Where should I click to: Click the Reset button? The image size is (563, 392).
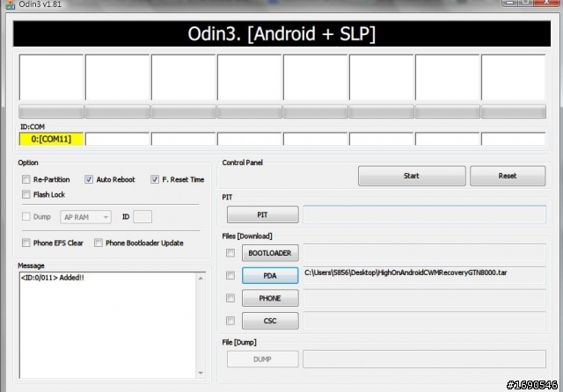click(x=508, y=176)
